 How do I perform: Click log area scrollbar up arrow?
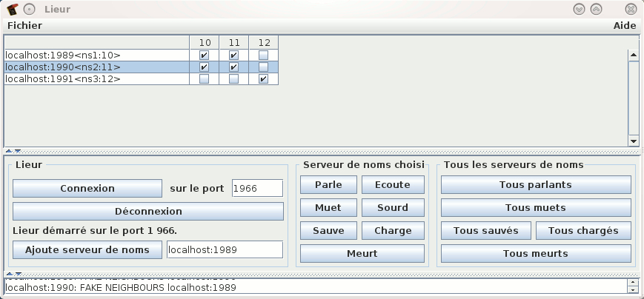633,282
